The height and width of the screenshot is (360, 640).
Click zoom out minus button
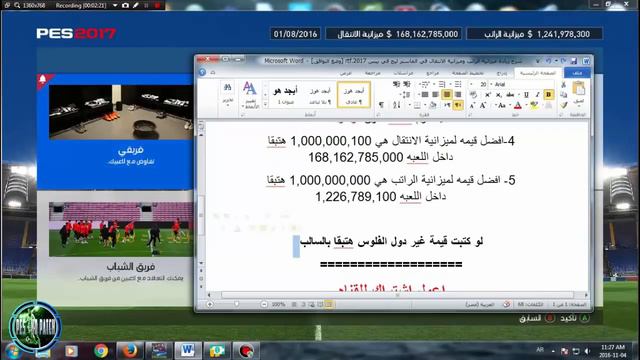click(264, 304)
